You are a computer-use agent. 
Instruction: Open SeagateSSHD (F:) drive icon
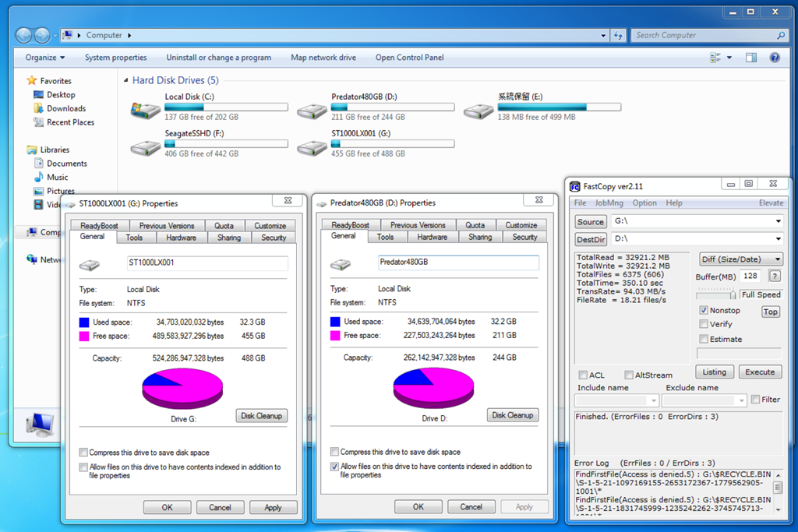pos(146,147)
